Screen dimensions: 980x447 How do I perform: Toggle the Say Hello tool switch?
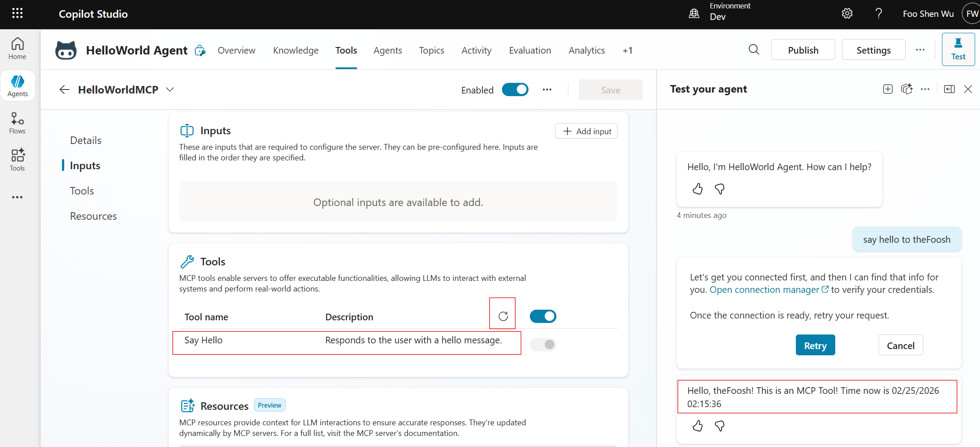pos(543,344)
